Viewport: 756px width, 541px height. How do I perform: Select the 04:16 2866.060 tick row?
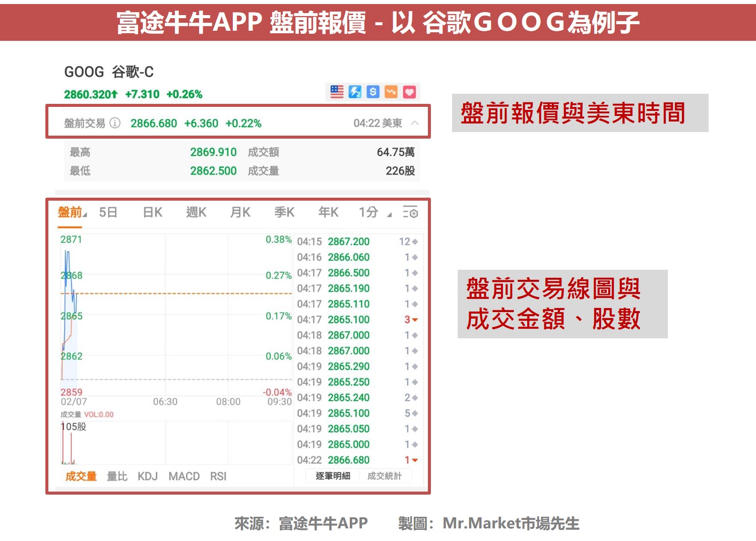tap(358, 257)
